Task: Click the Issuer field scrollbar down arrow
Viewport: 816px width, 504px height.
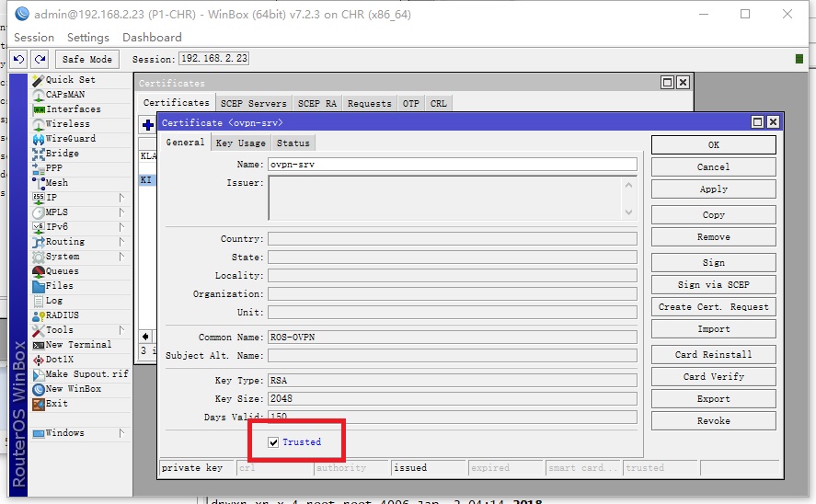Action: [x=629, y=212]
